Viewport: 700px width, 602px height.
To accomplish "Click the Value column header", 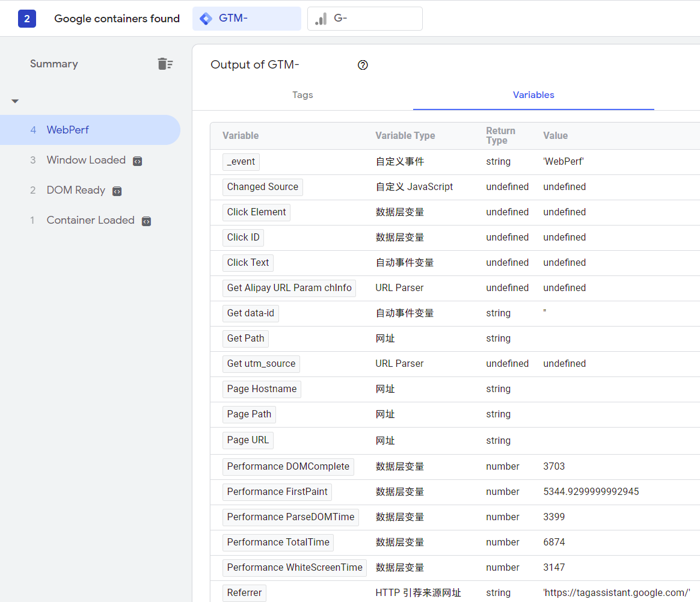I will [555, 136].
